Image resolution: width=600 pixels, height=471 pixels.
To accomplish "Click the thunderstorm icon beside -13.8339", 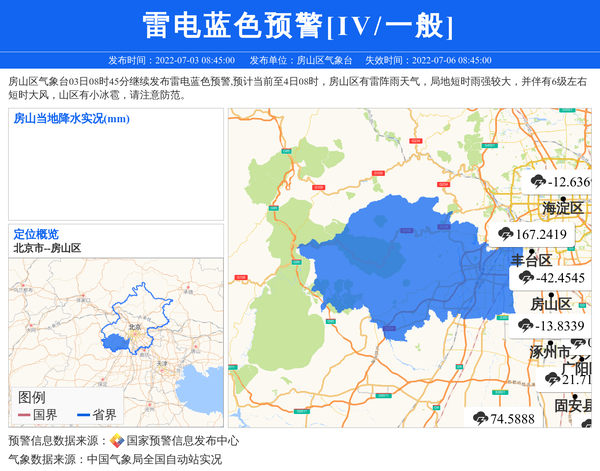I will 526,325.
